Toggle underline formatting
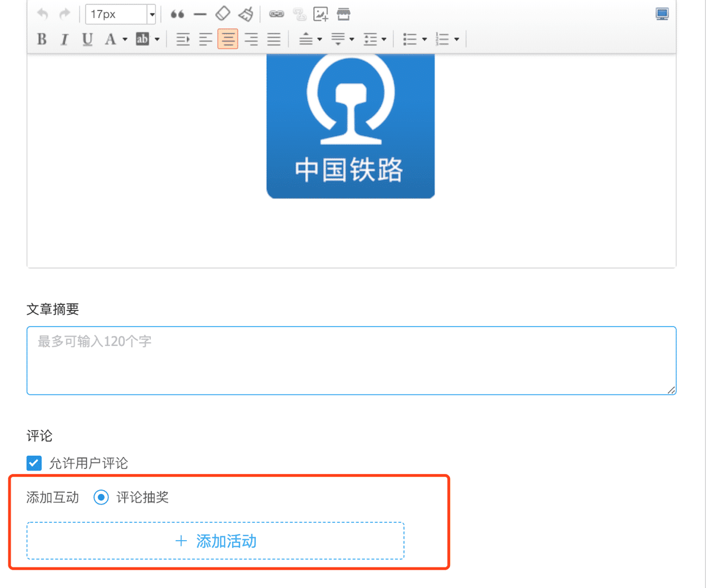 87,39
